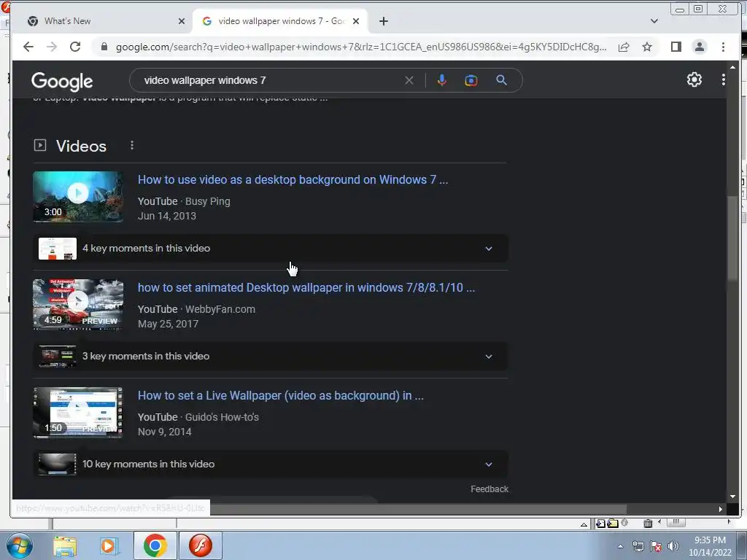
Task: View site info via padlock icon
Action: 104,47
